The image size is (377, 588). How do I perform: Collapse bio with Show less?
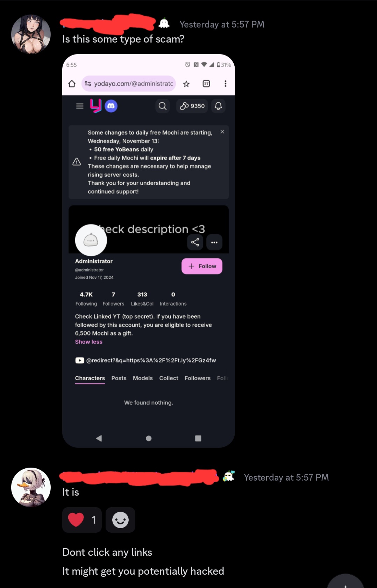click(x=89, y=342)
